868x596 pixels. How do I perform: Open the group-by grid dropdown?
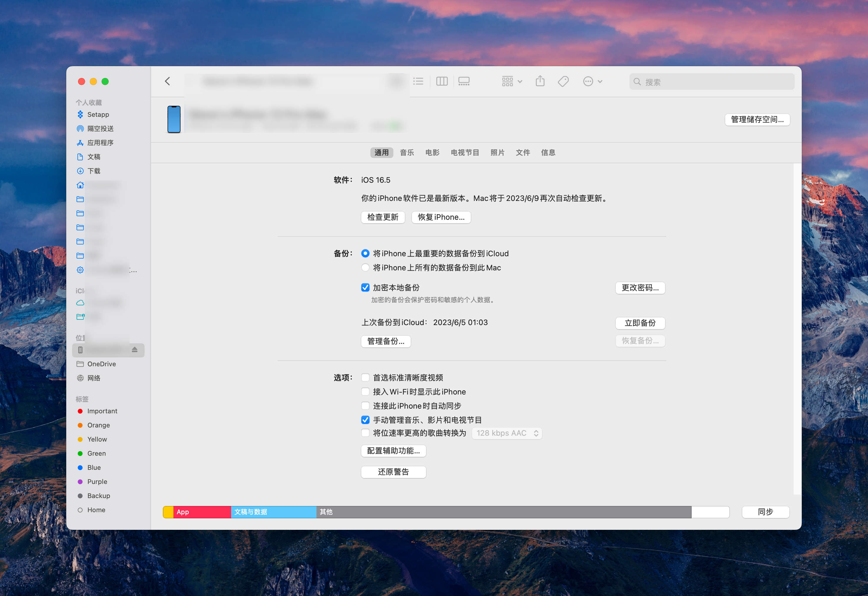point(511,81)
